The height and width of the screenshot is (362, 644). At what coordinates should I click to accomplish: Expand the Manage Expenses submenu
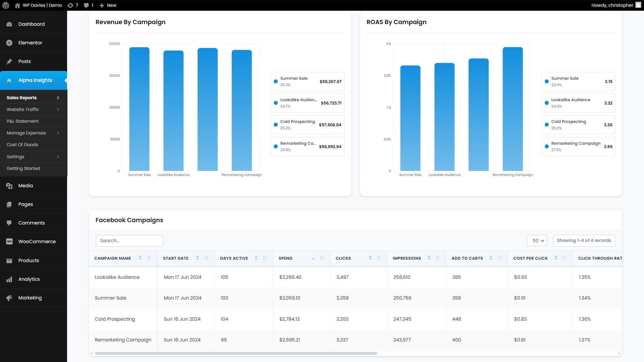click(x=58, y=133)
